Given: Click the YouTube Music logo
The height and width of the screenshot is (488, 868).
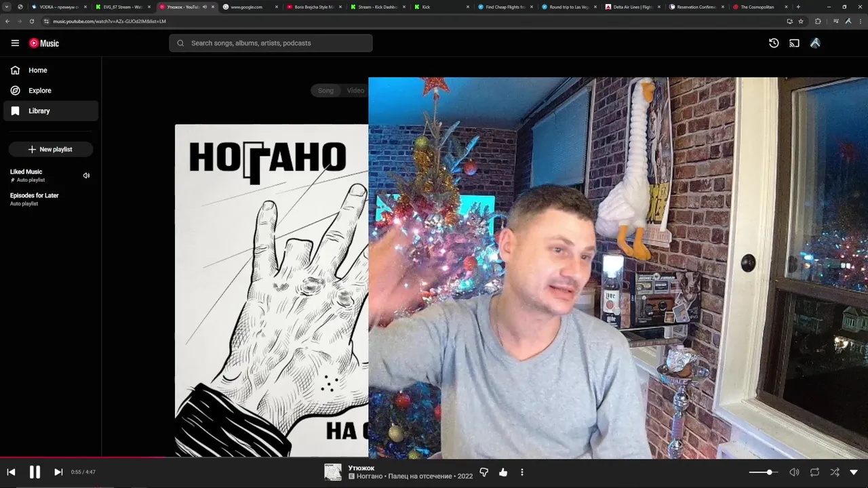Looking at the screenshot, I should [44, 43].
